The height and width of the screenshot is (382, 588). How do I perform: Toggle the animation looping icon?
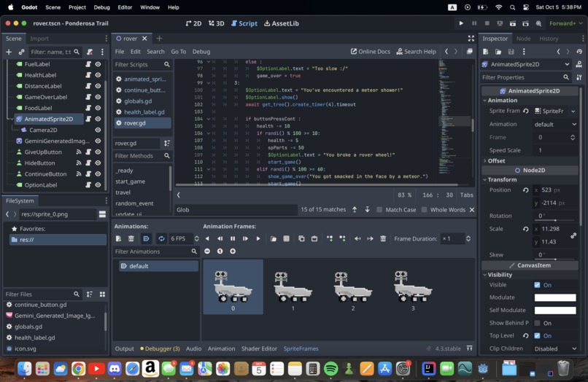click(x=161, y=238)
